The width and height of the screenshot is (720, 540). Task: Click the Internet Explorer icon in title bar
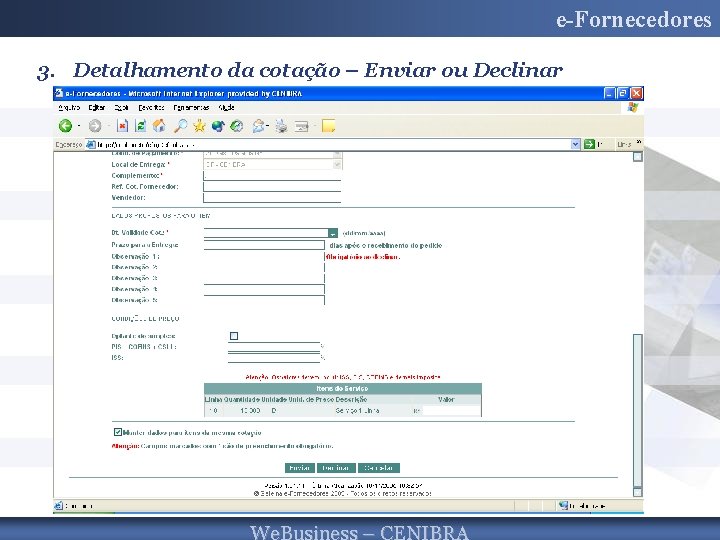pos(59,93)
